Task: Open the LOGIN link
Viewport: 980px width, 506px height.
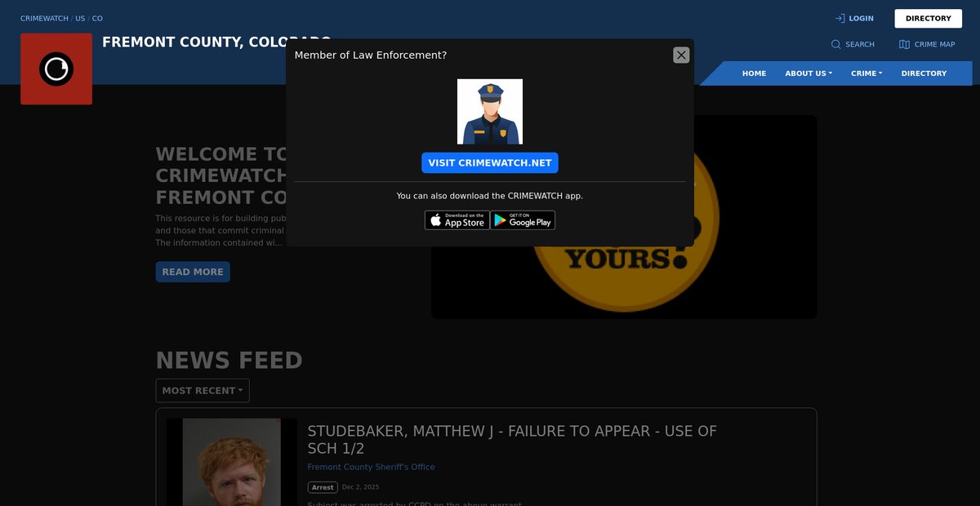Action: (x=861, y=18)
